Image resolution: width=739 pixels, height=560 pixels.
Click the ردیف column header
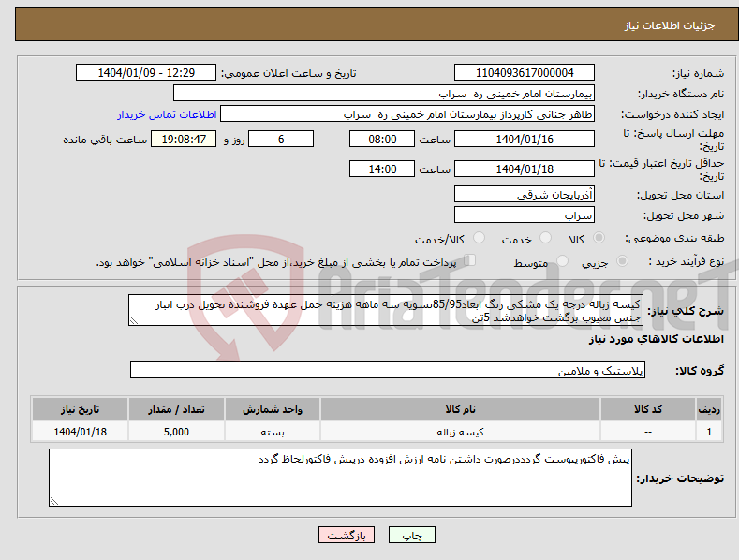click(x=709, y=409)
